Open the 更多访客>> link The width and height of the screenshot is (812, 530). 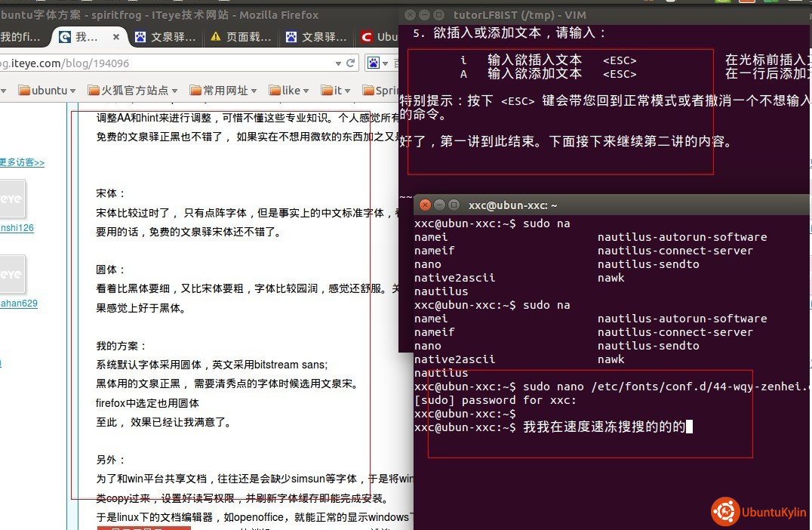coord(21,162)
